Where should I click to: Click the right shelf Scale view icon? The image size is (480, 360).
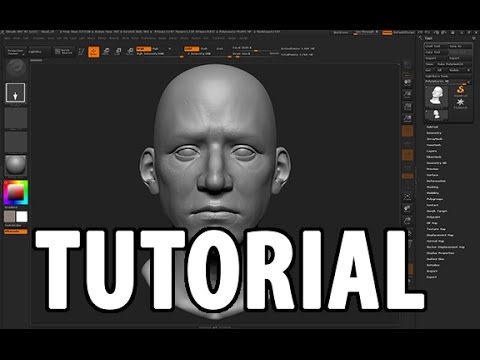click(x=407, y=221)
